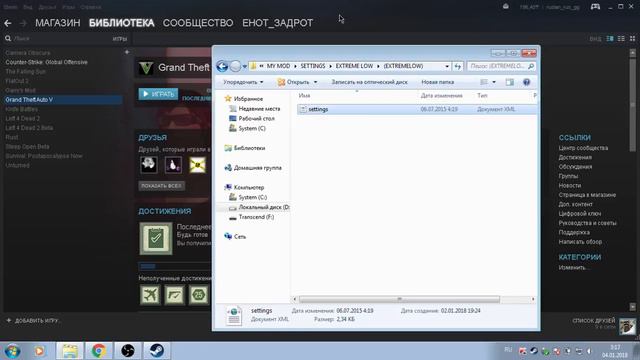640x360 pixels.
Task: Open the СООБЩЕСТВО tab in Steam
Action: [x=198, y=23]
